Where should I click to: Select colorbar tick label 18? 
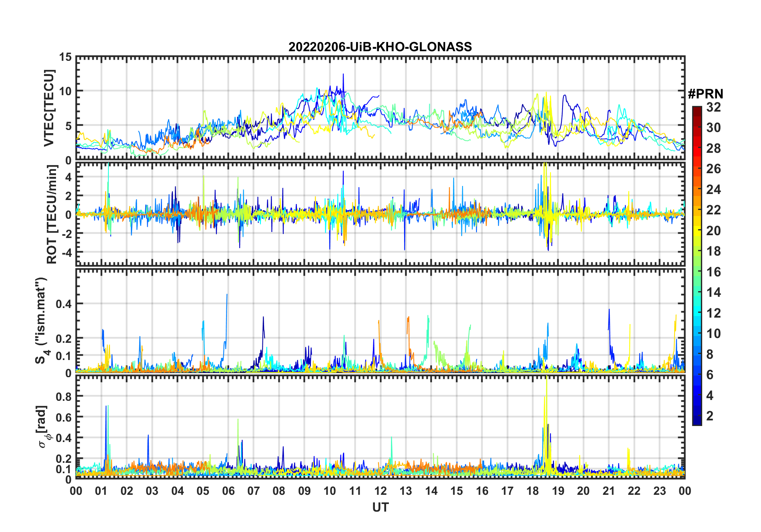coord(713,251)
